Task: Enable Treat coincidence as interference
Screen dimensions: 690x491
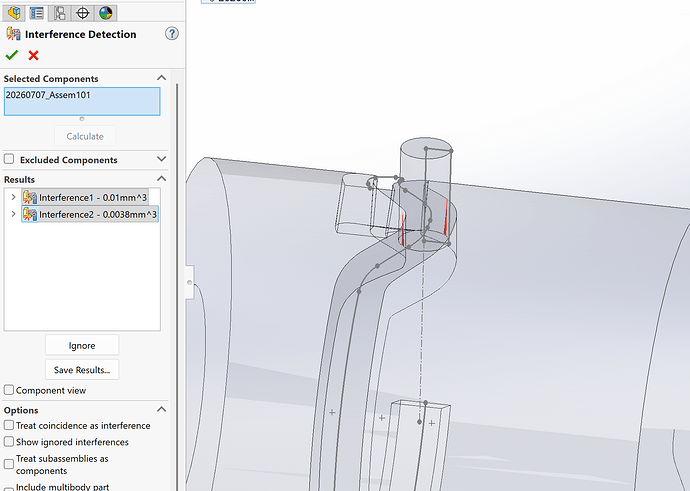Action: (x=9, y=425)
